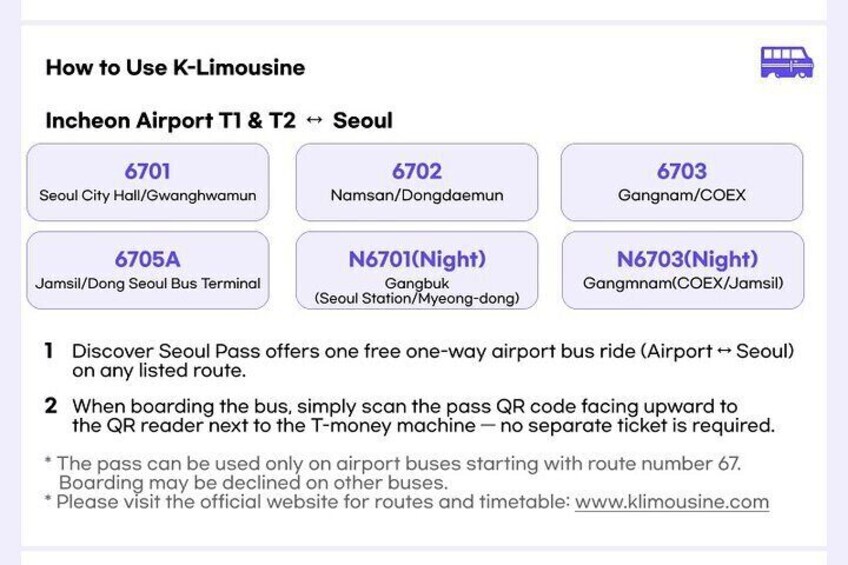
Task: Select the 6702 route number
Action: [x=417, y=171]
